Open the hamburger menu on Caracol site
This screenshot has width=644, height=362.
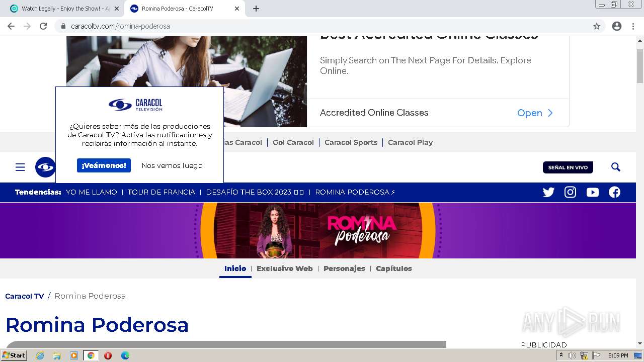click(x=20, y=167)
